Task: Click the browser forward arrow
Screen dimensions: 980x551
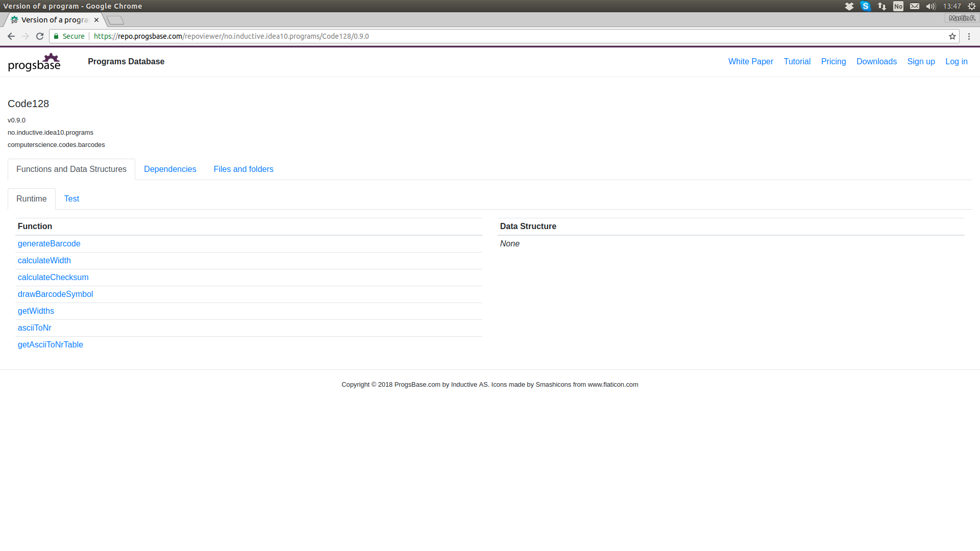Action: (26, 36)
